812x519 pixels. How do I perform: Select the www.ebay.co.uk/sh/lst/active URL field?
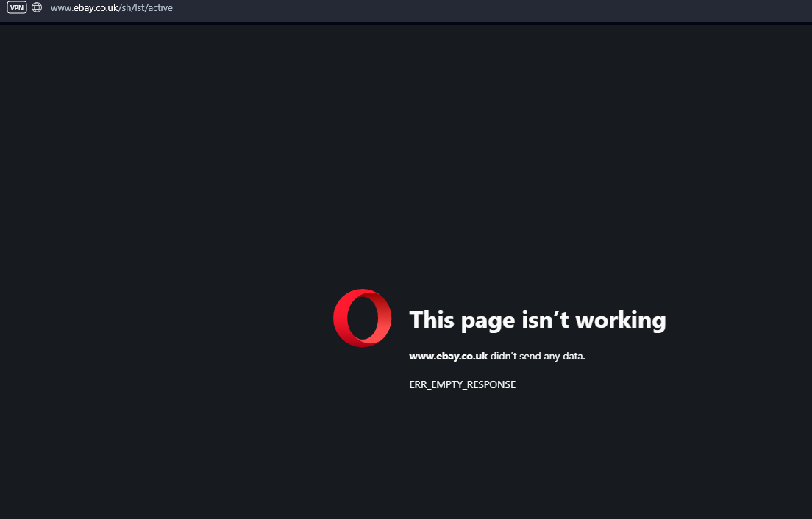(x=111, y=8)
